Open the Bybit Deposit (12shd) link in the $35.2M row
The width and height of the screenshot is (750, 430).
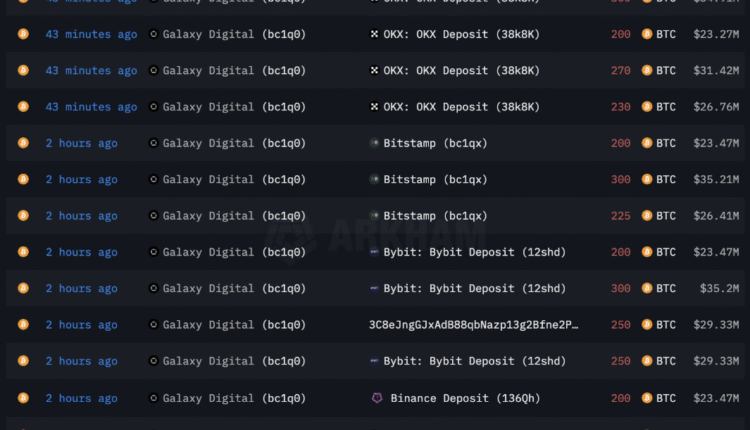coord(461,288)
